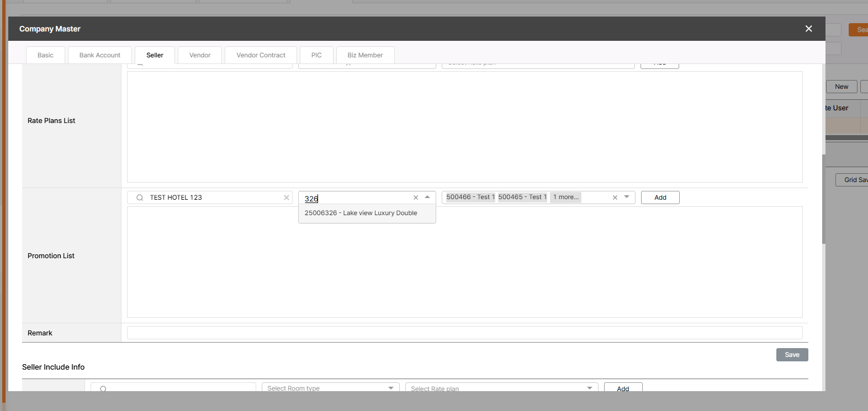Click the Promotion List label
Image resolution: width=868 pixels, height=411 pixels.
coord(51,256)
